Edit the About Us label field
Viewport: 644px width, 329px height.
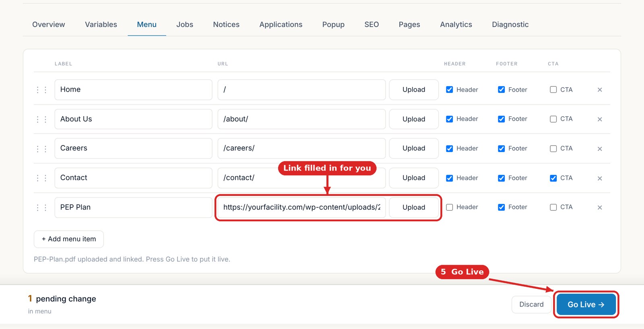click(133, 119)
